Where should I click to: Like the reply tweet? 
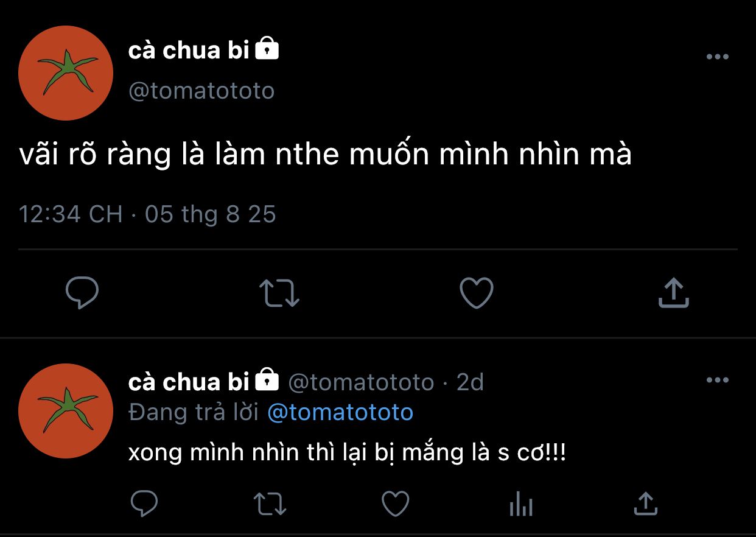[395, 504]
